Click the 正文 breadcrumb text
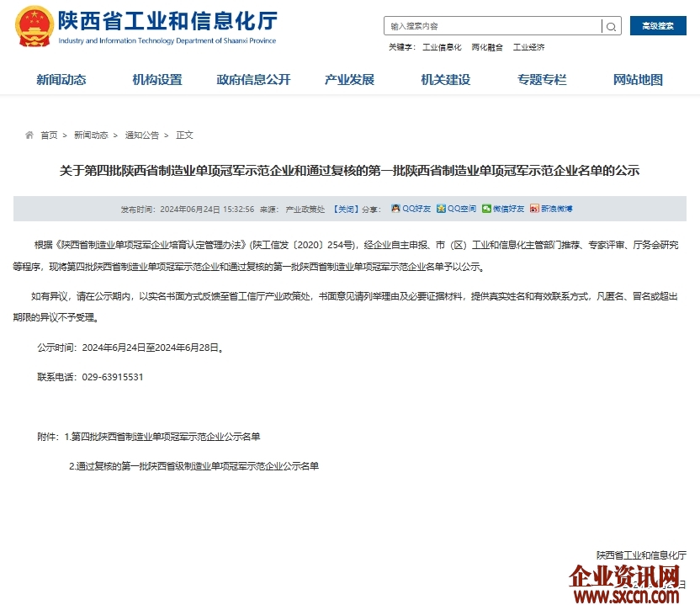This screenshot has width=700, height=605. [x=184, y=135]
